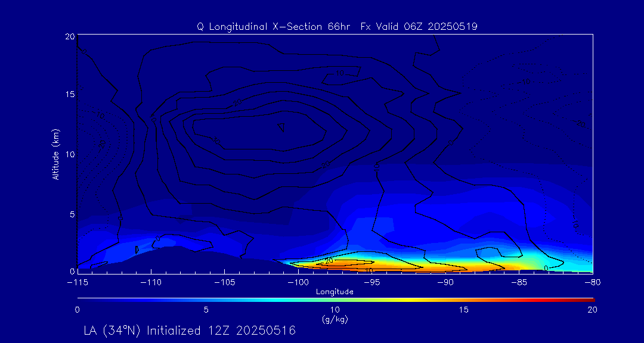Click the -95 longitude tick label
Screen dimensions: 644x343
pos(371,282)
